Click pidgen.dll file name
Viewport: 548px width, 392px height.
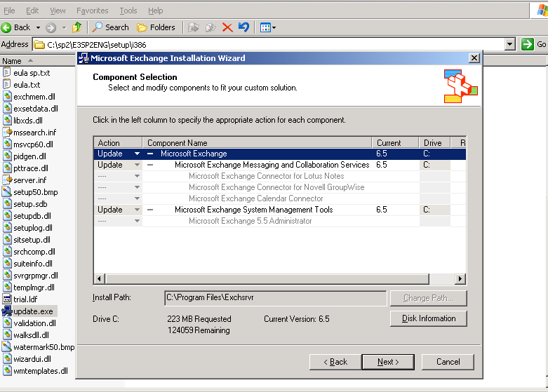29,156
